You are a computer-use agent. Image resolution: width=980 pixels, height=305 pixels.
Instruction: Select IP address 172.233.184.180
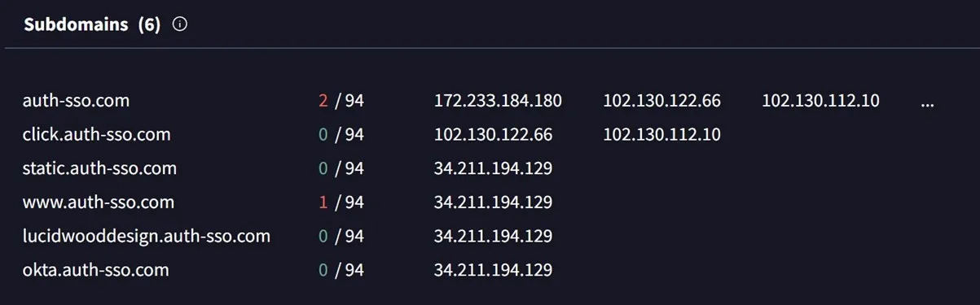pos(498,101)
